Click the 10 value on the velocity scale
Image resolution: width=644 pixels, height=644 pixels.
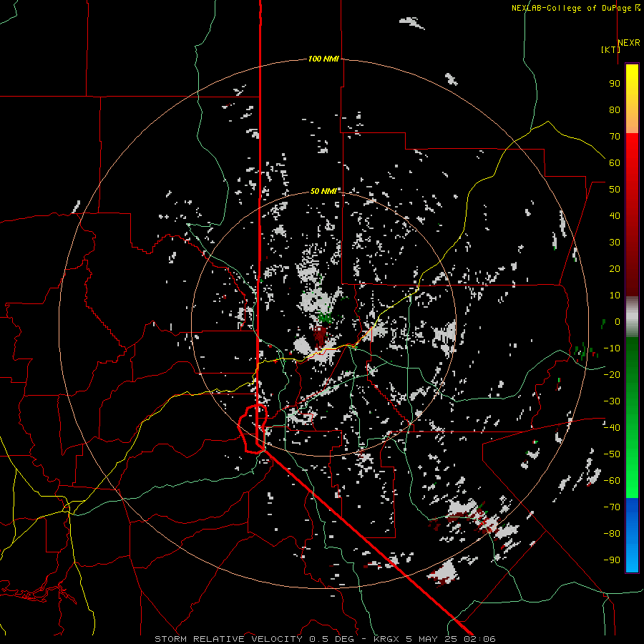coord(615,296)
